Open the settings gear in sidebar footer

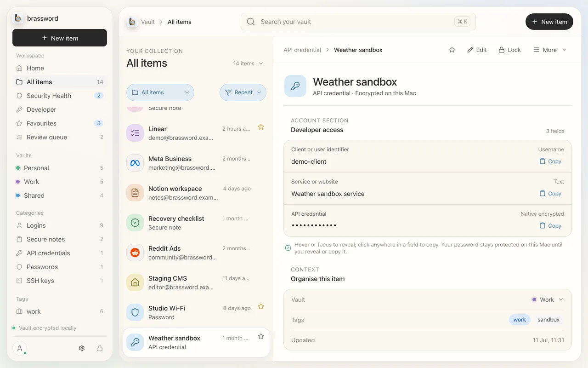point(82,348)
